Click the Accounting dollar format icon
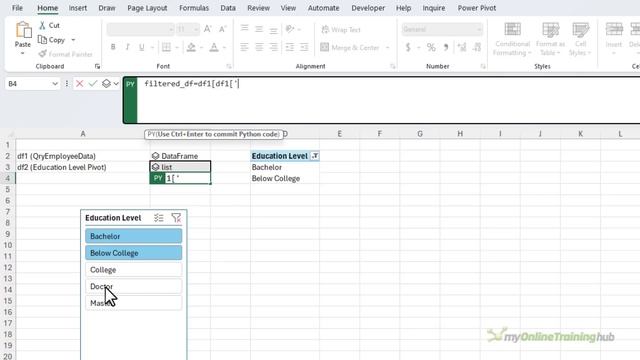 point(408,47)
